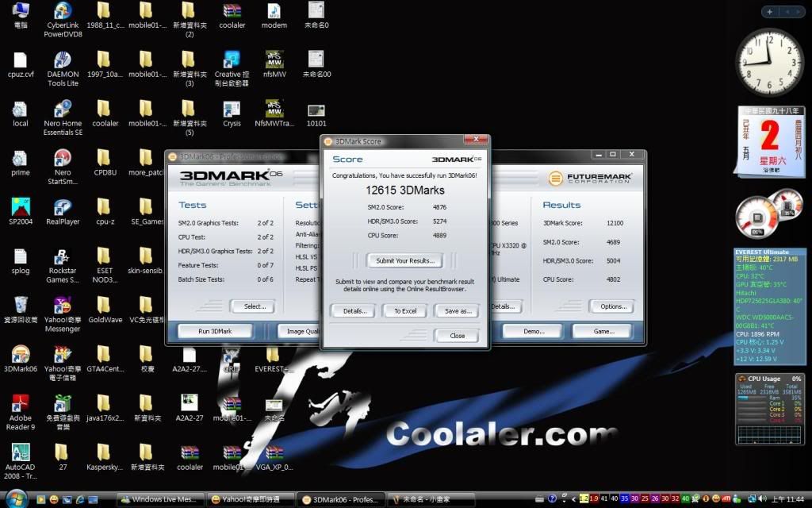The width and height of the screenshot is (812, 508).
Task: Click the analog clock gadget in the sidebar
Action: pos(769,62)
